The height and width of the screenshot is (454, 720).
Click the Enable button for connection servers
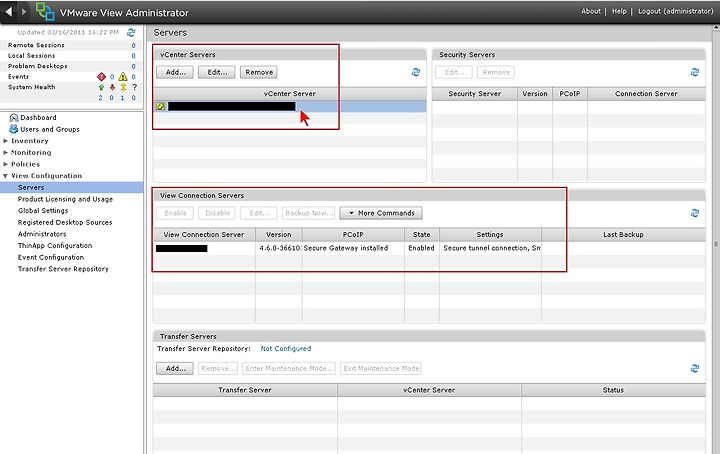pos(175,213)
